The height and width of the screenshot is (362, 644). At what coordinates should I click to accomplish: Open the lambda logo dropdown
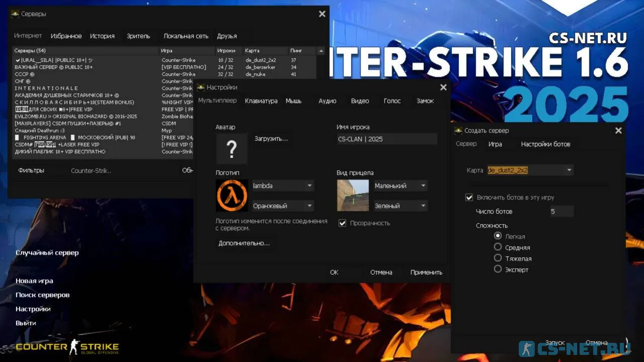coord(283,186)
